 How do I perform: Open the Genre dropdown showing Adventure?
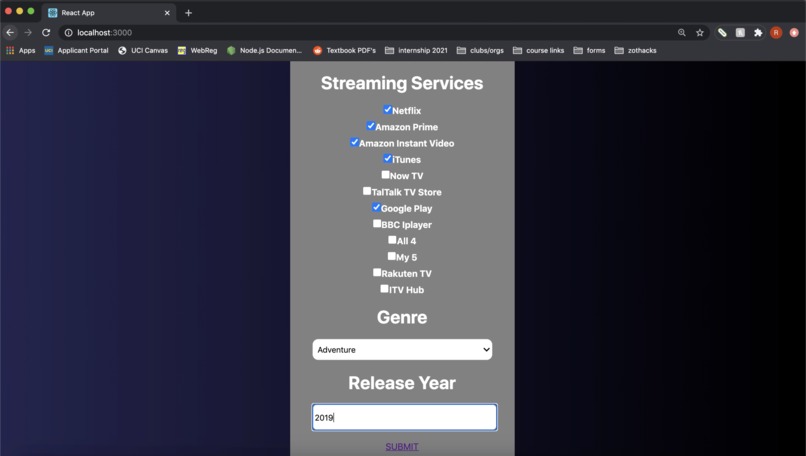coord(402,350)
